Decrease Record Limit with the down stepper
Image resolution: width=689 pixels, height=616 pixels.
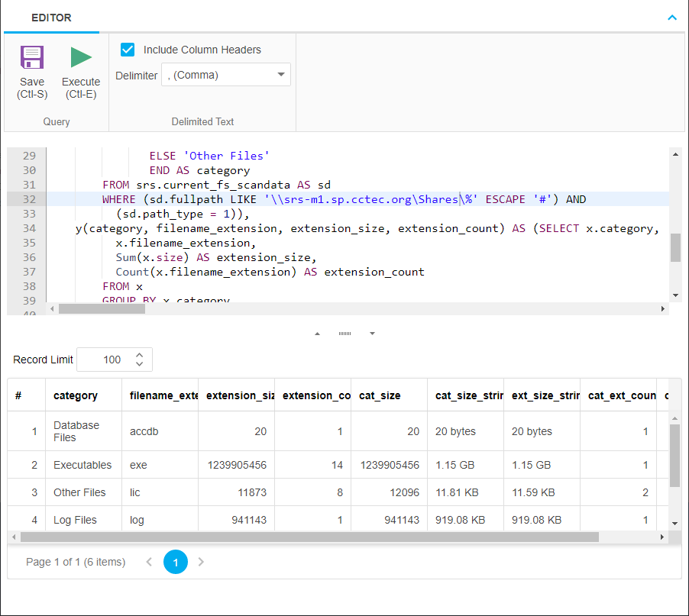pyautogui.click(x=138, y=364)
